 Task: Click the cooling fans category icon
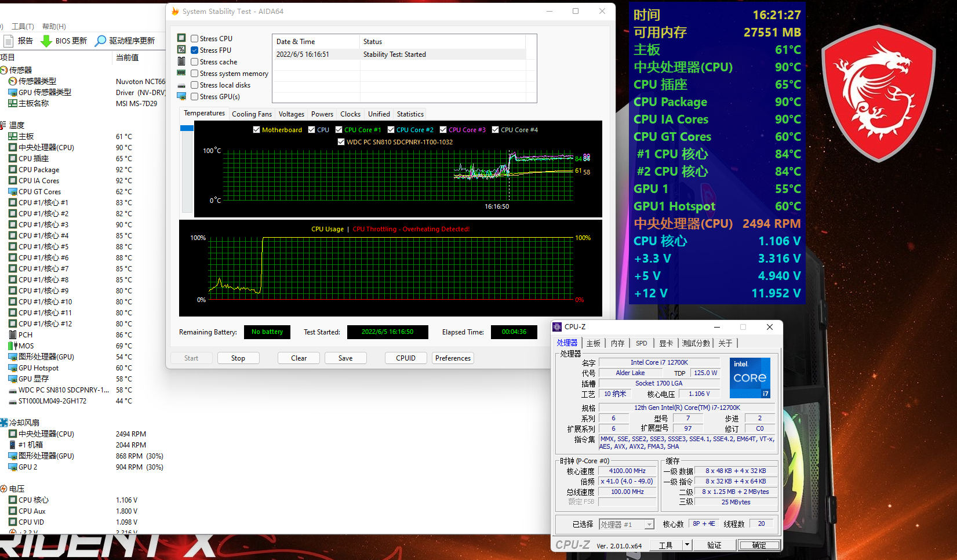point(4,423)
